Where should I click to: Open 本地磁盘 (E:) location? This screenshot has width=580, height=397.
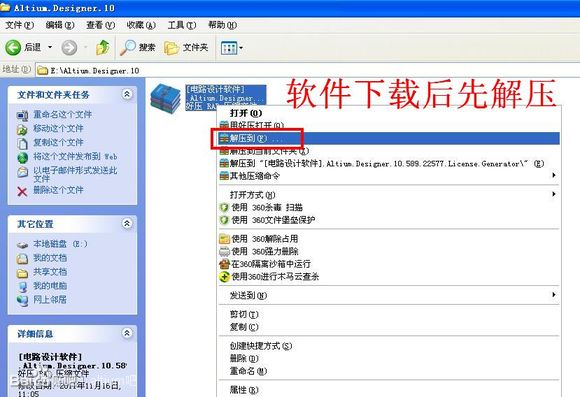(60, 244)
